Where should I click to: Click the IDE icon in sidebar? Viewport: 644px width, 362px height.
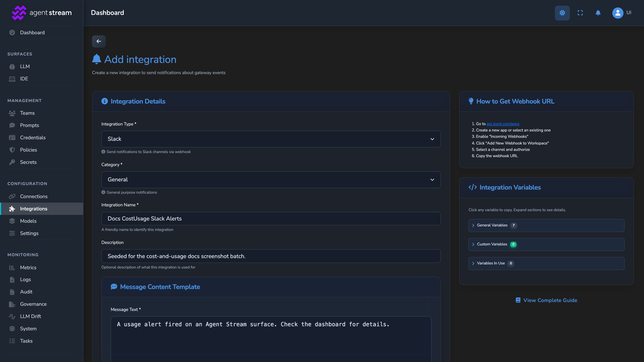(x=12, y=79)
